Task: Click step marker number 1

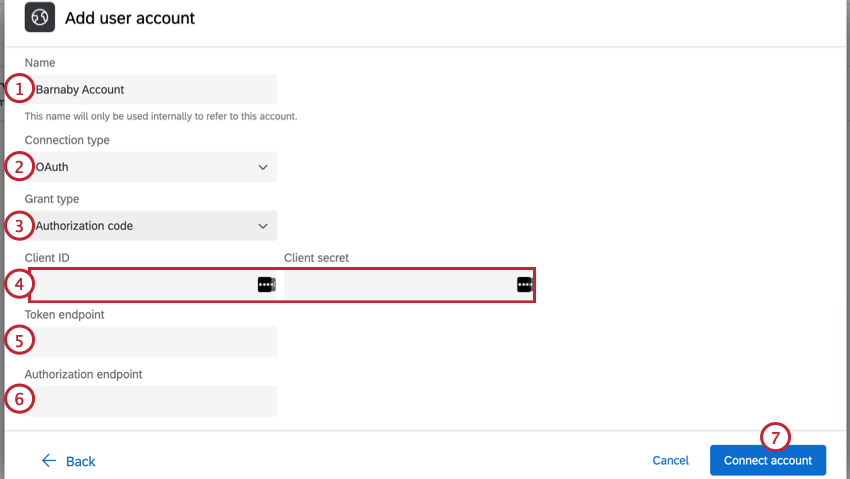Action: pos(19,89)
